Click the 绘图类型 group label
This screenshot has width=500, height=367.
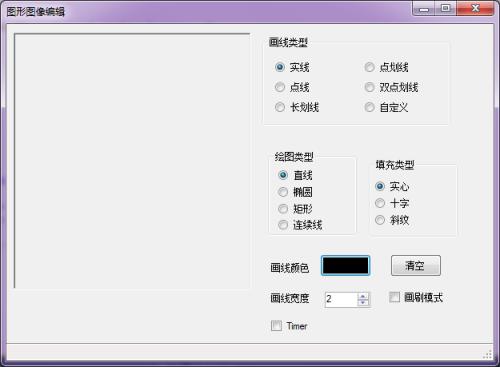[x=294, y=157]
